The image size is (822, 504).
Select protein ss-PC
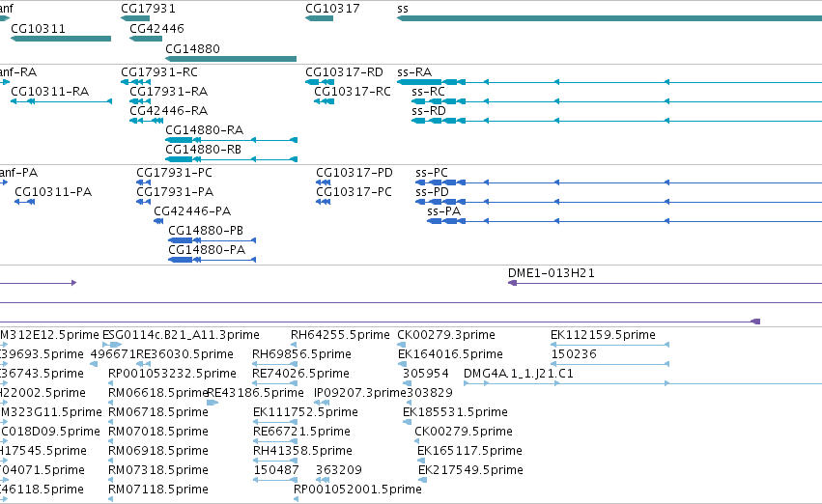618,182
